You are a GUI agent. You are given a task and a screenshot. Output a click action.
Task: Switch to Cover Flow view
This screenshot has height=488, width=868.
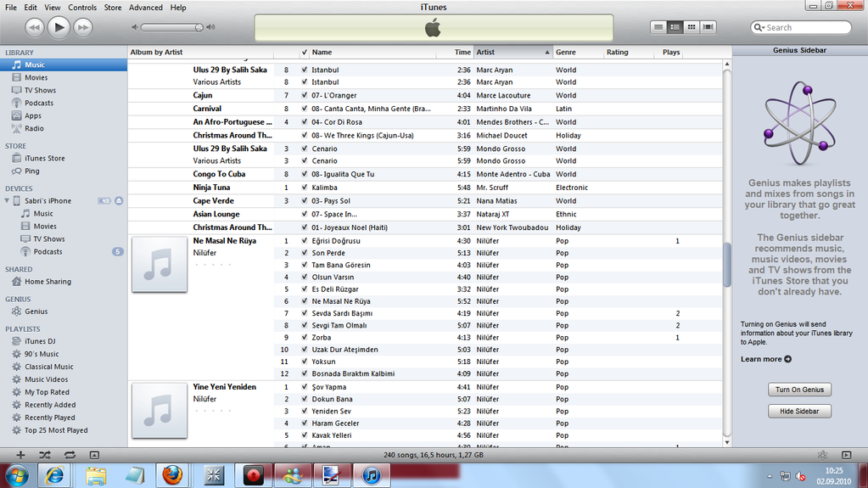(x=708, y=27)
